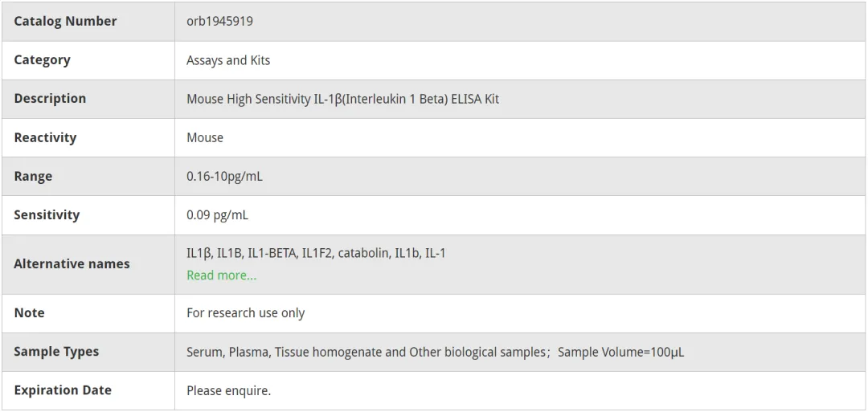868x412 pixels.
Task: Click the For research use only note
Action: click(x=246, y=313)
